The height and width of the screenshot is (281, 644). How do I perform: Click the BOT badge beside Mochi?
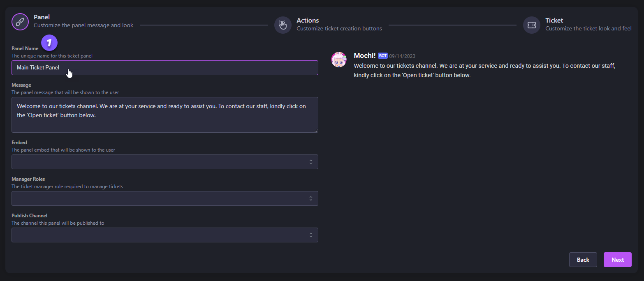383,56
